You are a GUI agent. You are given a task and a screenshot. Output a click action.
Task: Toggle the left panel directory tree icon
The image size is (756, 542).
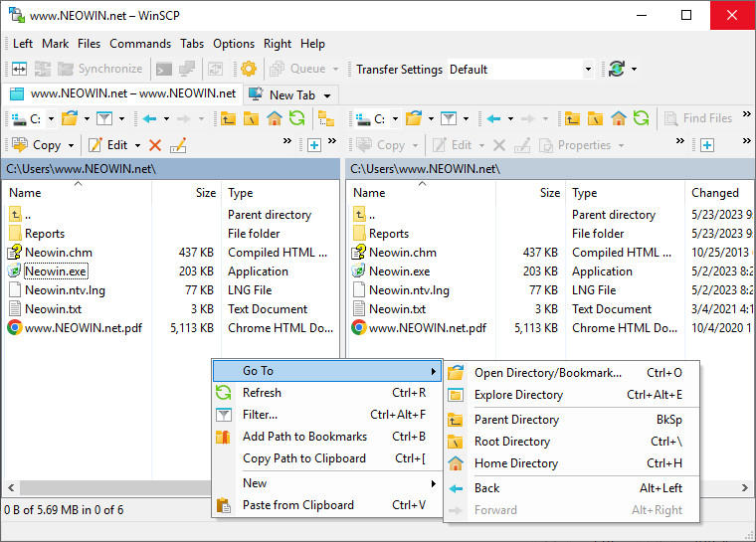(x=325, y=118)
